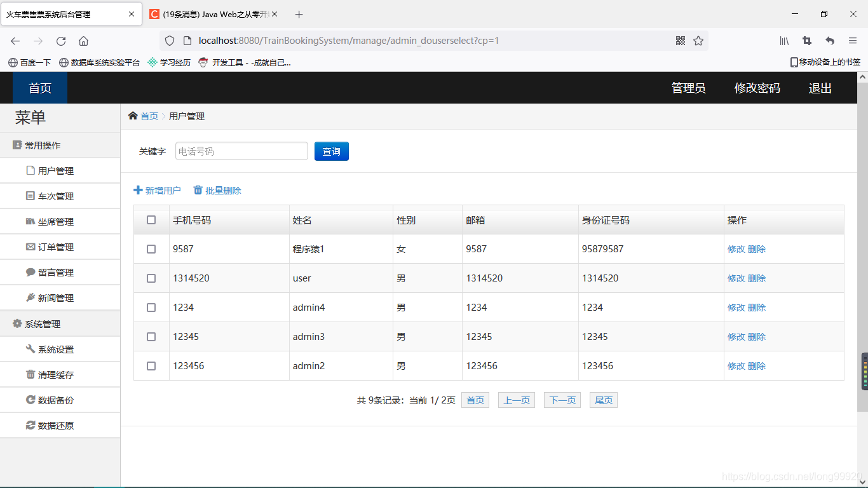868x488 pixels.
Task: Click the browser address bar URL
Action: coord(349,41)
